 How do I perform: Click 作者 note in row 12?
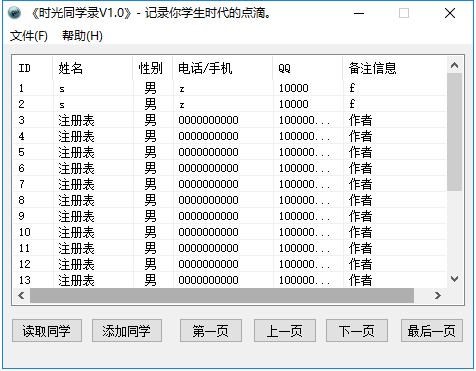click(361, 264)
